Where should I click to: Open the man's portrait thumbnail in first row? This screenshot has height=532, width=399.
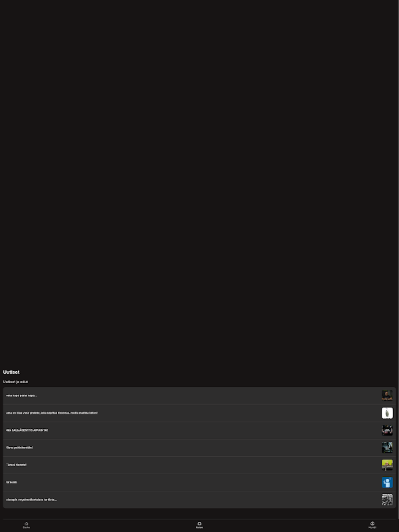pyautogui.click(x=387, y=396)
